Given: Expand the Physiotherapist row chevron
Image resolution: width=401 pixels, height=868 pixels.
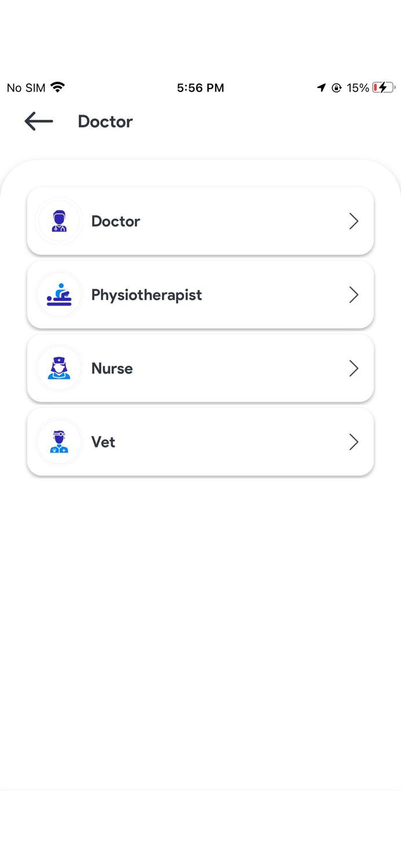Looking at the screenshot, I should click(x=354, y=295).
